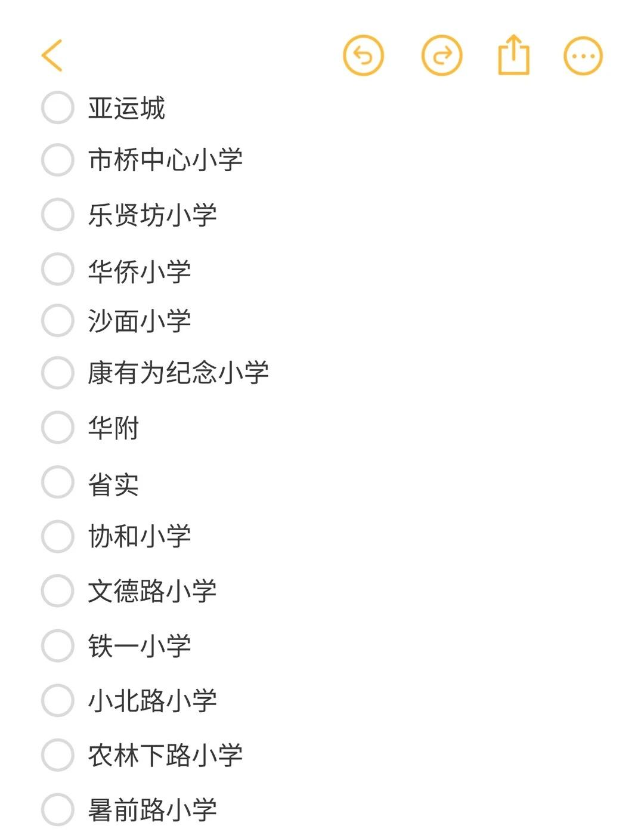
Task: Mark 乐贤坊小学 as done
Action: (58, 215)
